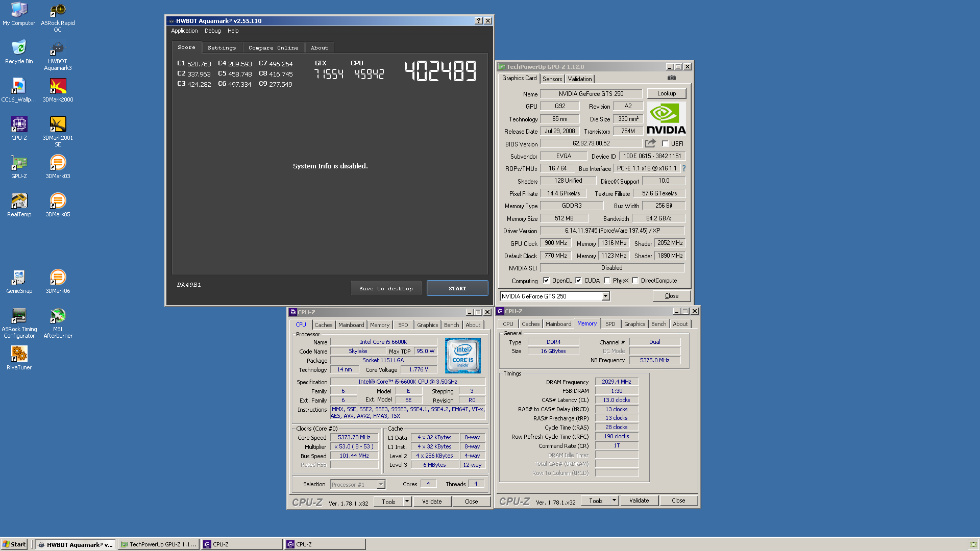Image resolution: width=980 pixels, height=551 pixels.
Task: Click the GPU-Z screenshot camera icon
Action: [x=671, y=78]
